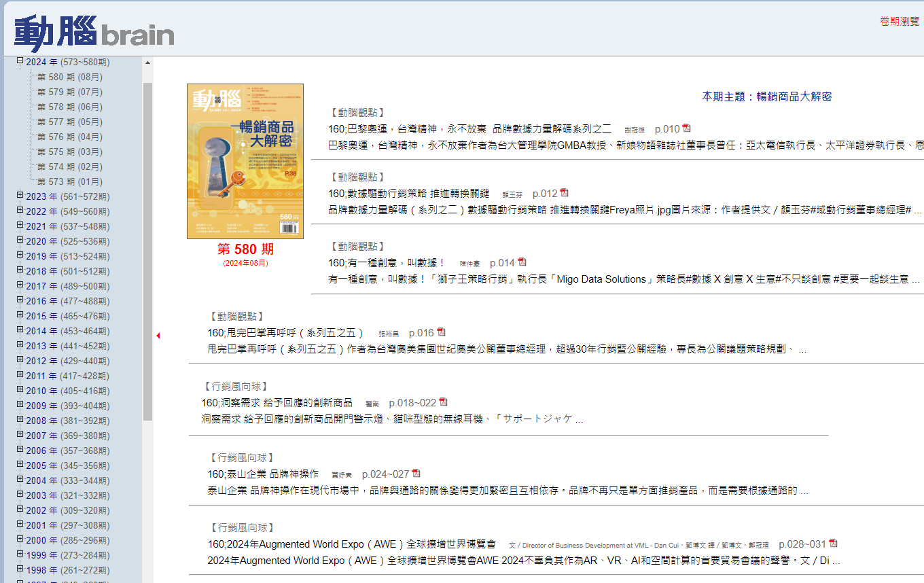Click the 2012 年 (429~440期) year label
This screenshot has width=924, height=583.
[x=68, y=361]
